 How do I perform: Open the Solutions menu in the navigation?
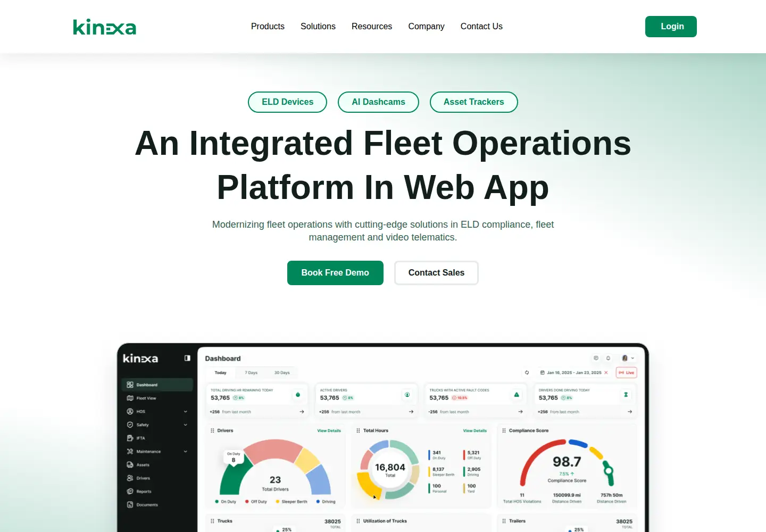point(318,27)
